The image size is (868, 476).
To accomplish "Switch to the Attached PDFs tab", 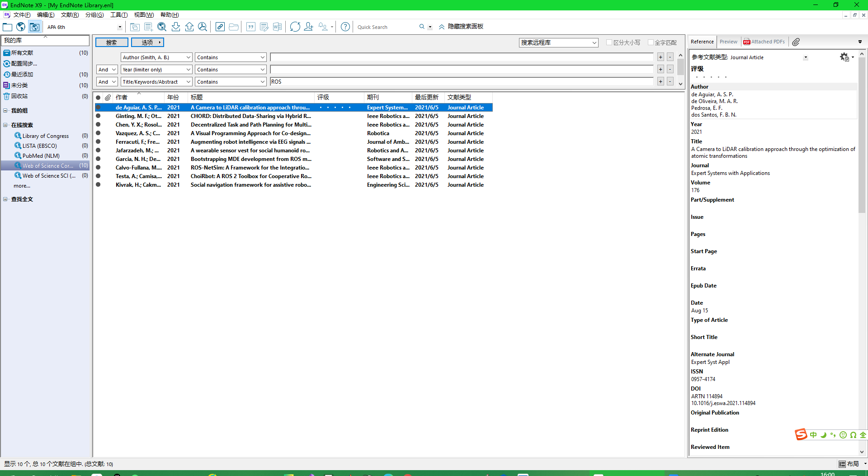I will [764, 42].
